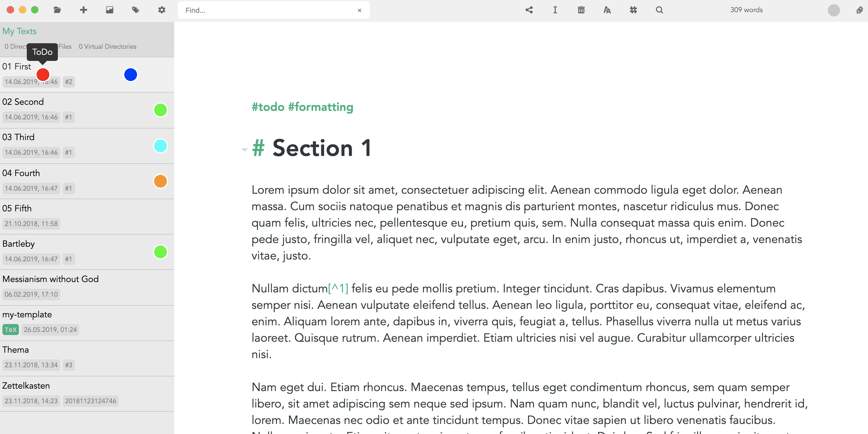
Task: Open the 05 Fifth file
Action: 87,216
